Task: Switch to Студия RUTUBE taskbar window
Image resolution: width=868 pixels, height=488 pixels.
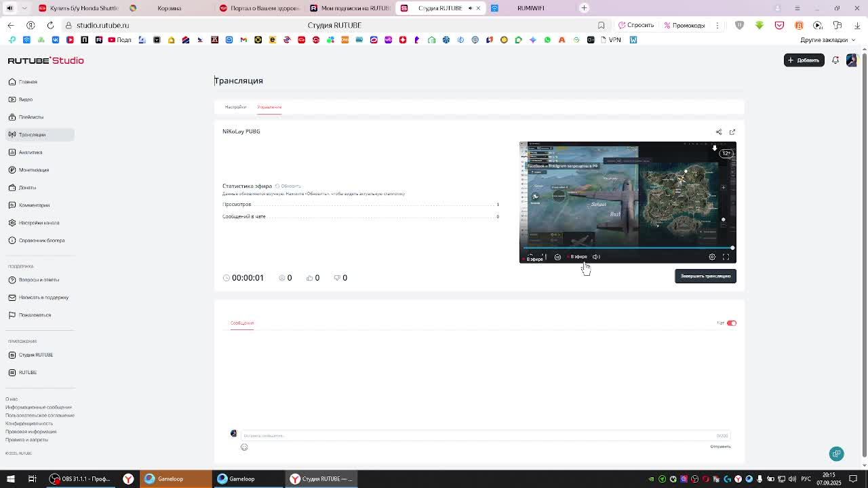Action: pos(320,479)
